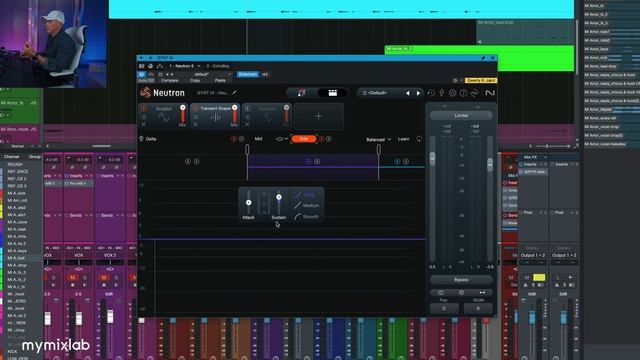Click the lightning bolt icon in Neutron
Viewport: 640px width, 360px height.
(x=442, y=93)
